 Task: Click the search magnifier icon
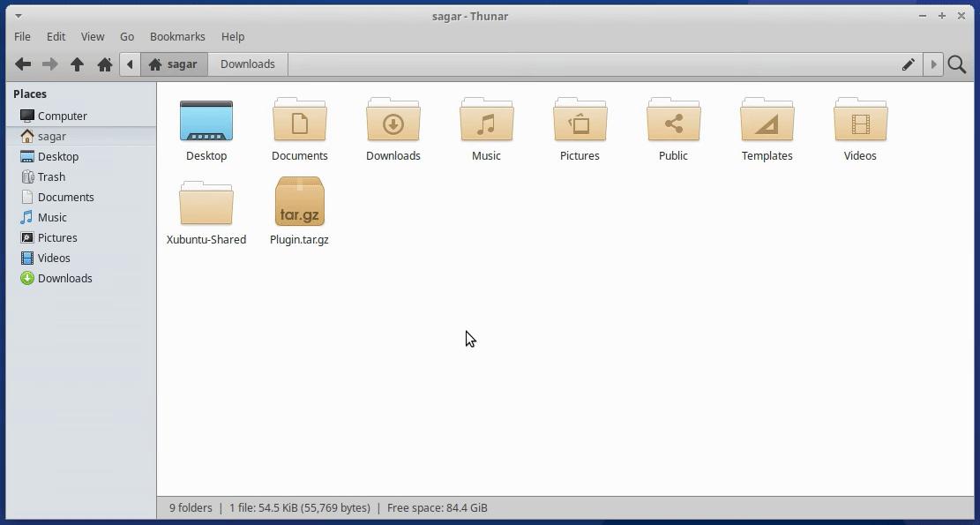pos(957,64)
